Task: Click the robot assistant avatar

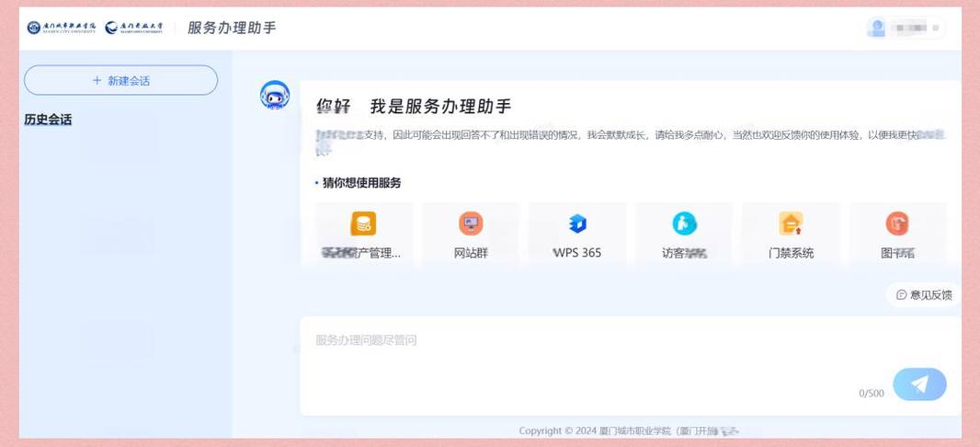Action: [274, 96]
